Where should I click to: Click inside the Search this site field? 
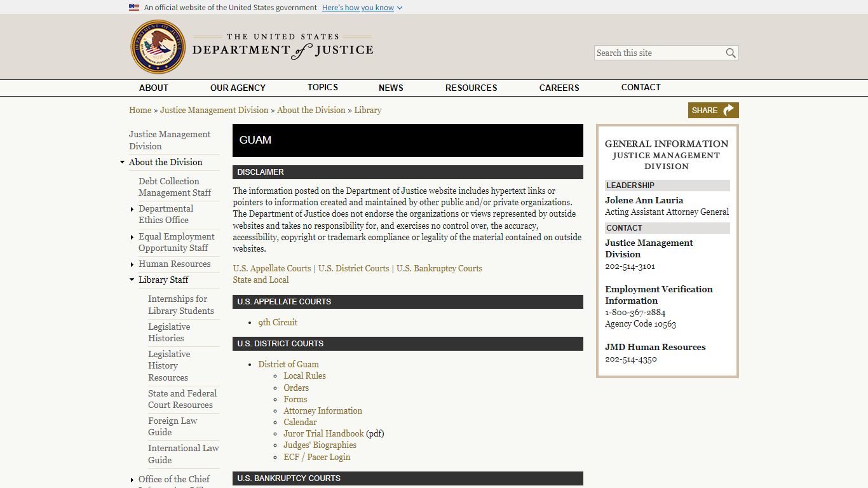660,53
